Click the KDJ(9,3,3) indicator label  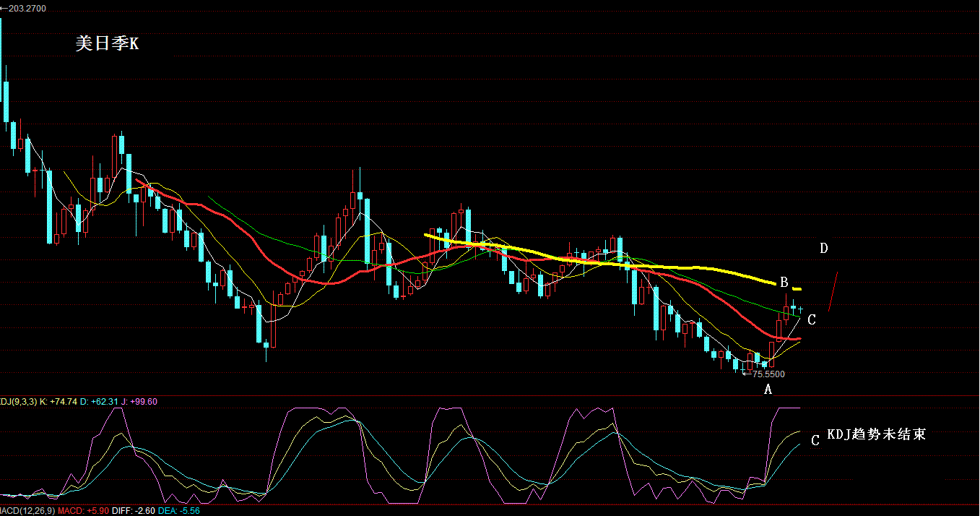click(18, 401)
